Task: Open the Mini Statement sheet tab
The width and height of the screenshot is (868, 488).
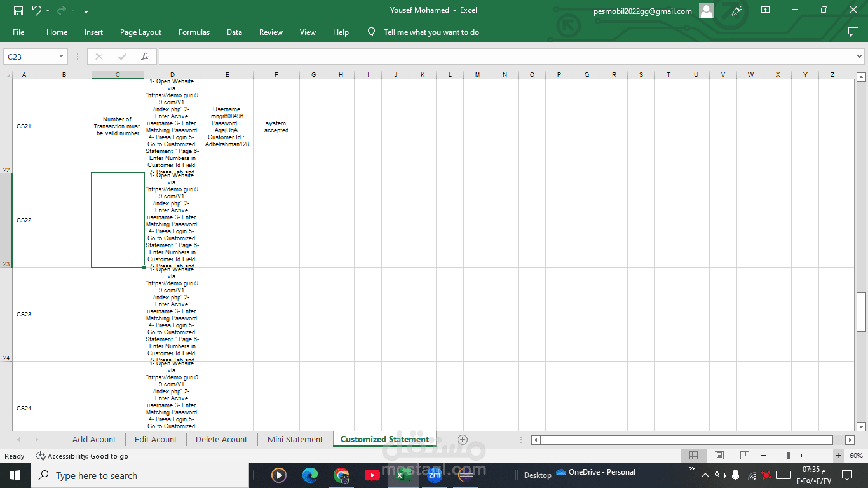Action: tap(295, 439)
